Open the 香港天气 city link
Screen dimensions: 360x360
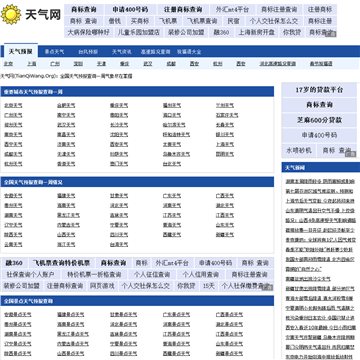(x=66, y=164)
